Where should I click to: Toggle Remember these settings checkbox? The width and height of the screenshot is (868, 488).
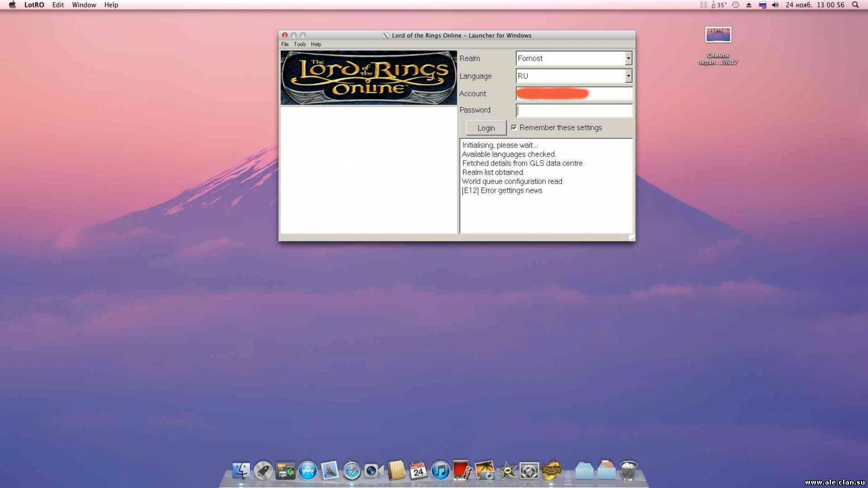coord(514,127)
